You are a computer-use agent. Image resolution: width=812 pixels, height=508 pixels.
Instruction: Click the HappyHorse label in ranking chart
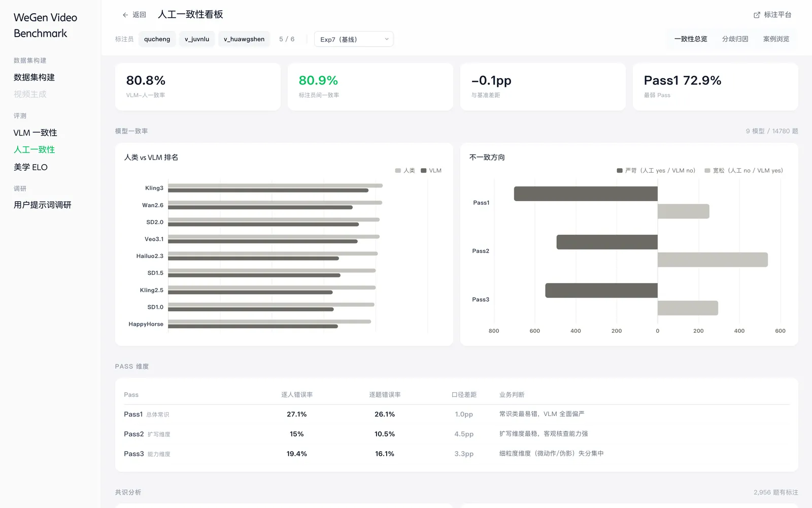[146, 324]
